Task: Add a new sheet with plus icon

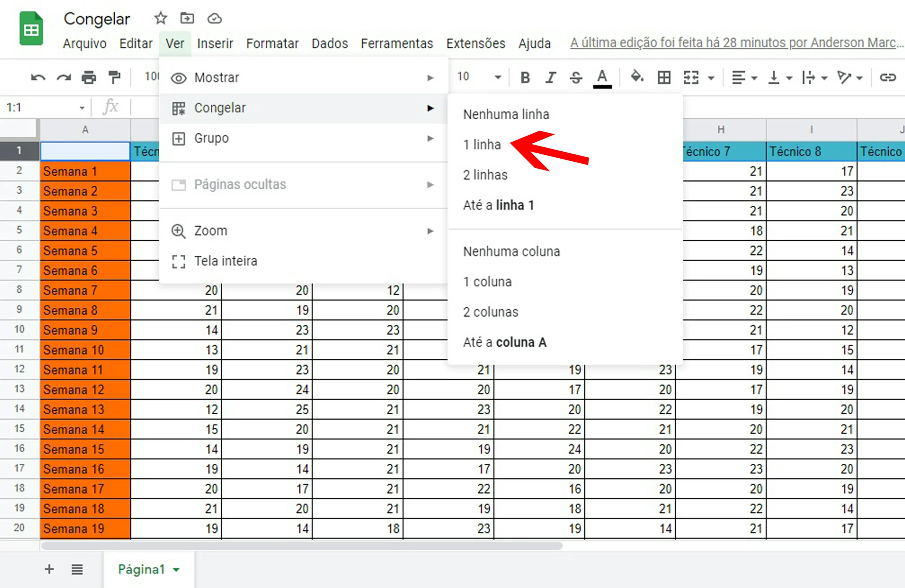Action: point(49,569)
